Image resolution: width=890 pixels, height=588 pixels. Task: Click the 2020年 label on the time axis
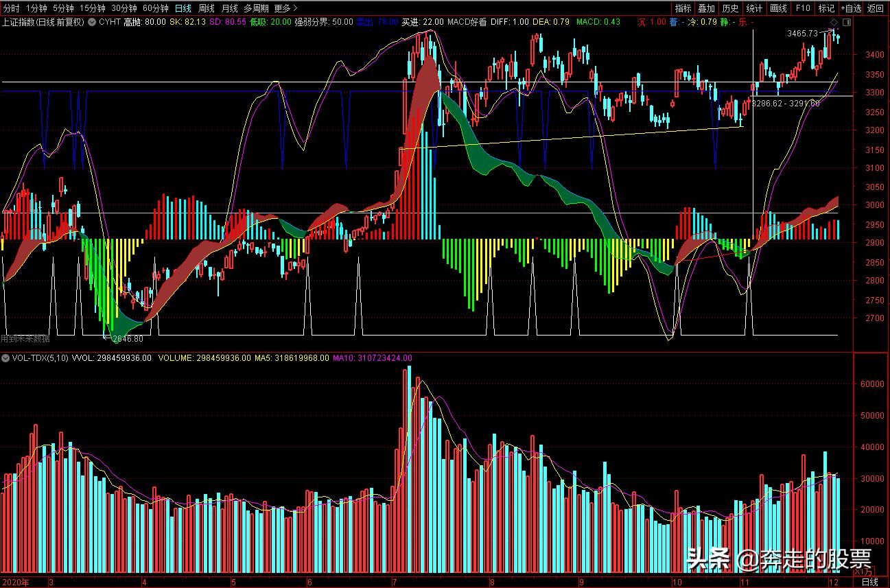point(16,583)
